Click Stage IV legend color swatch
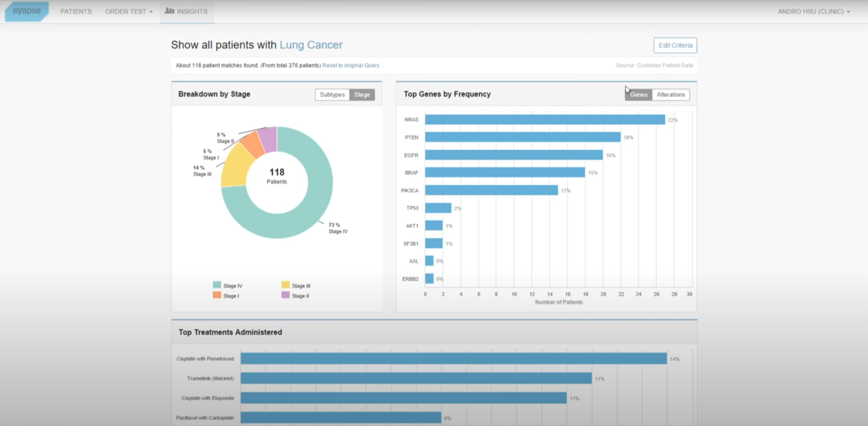The width and height of the screenshot is (868, 426). click(217, 285)
